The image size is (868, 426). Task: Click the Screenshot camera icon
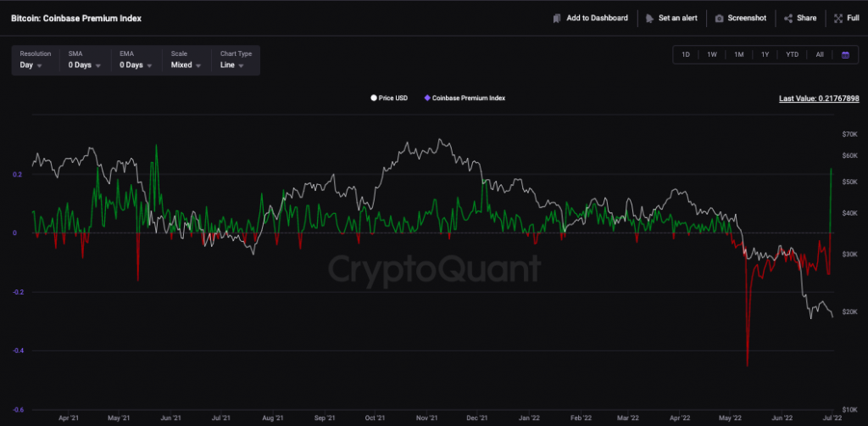coord(719,19)
